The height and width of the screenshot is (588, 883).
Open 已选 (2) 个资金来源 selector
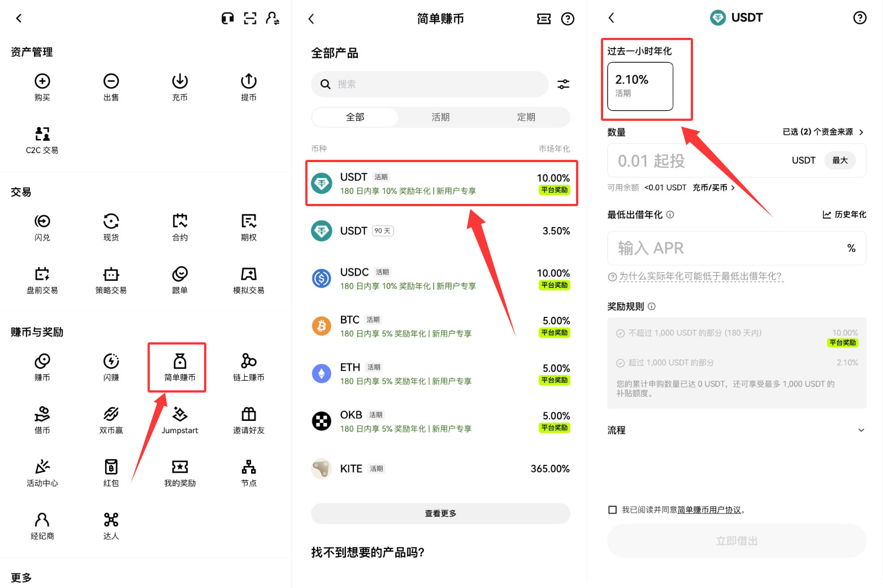(823, 132)
